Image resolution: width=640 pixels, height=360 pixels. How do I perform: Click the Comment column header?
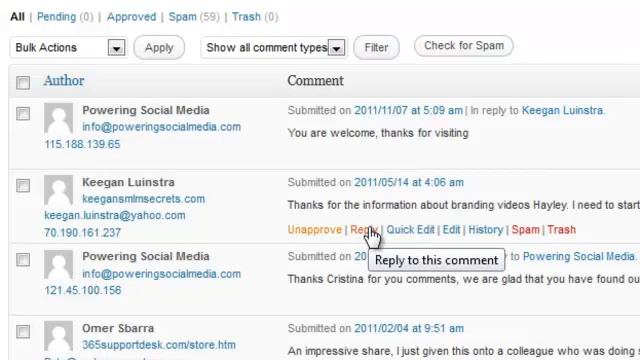(316, 80)
